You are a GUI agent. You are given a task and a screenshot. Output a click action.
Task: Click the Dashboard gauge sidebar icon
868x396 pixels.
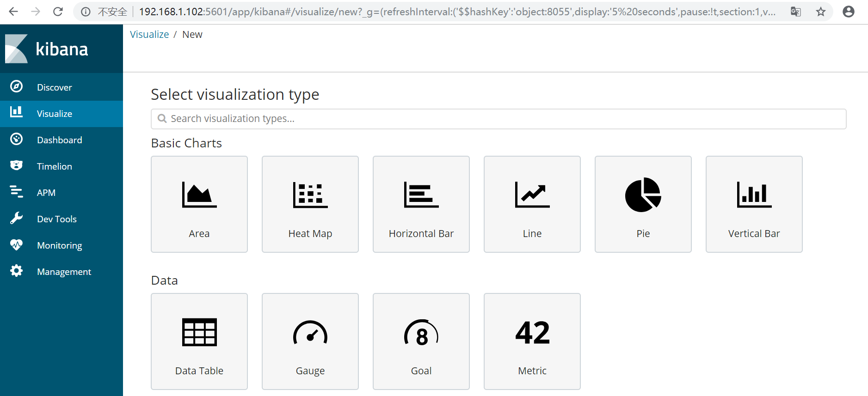coord(16,139)
